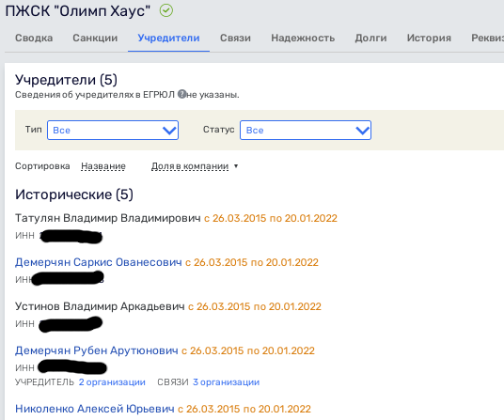The height and width of the screenshot is (420, 504).
Task: Click the Статус dropdown chevron arrow
Action: point(362,131)
